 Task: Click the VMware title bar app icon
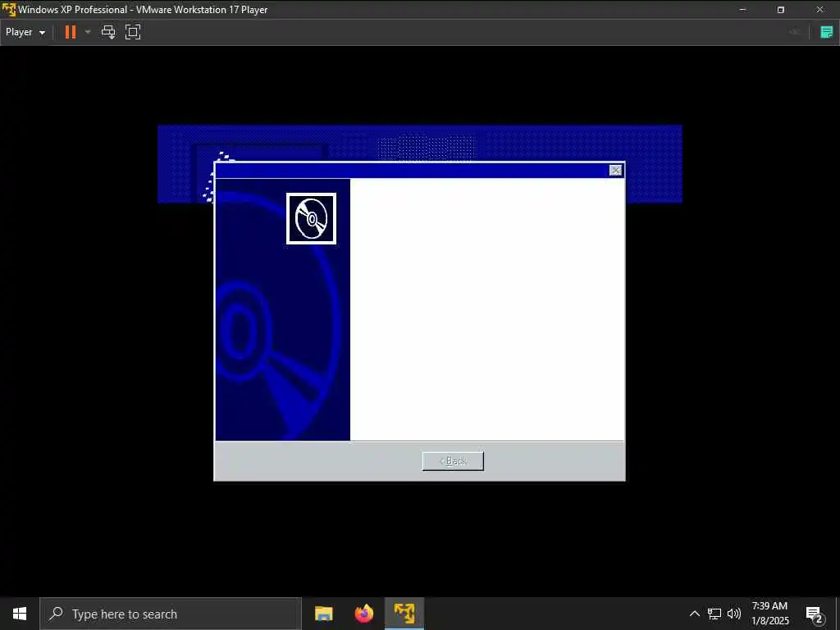(x=9, y=10)
